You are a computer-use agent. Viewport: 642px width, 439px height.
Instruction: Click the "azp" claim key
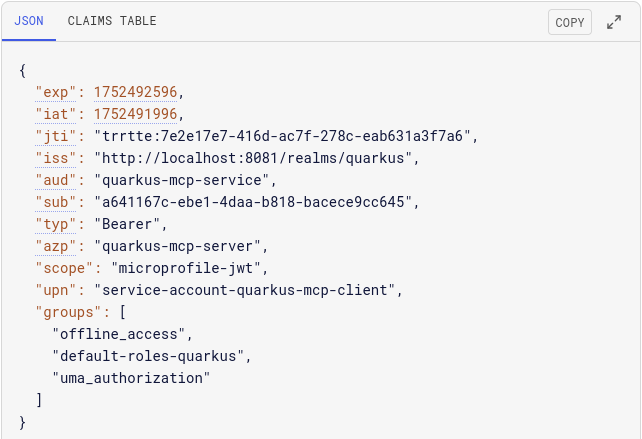pos(56,247)
